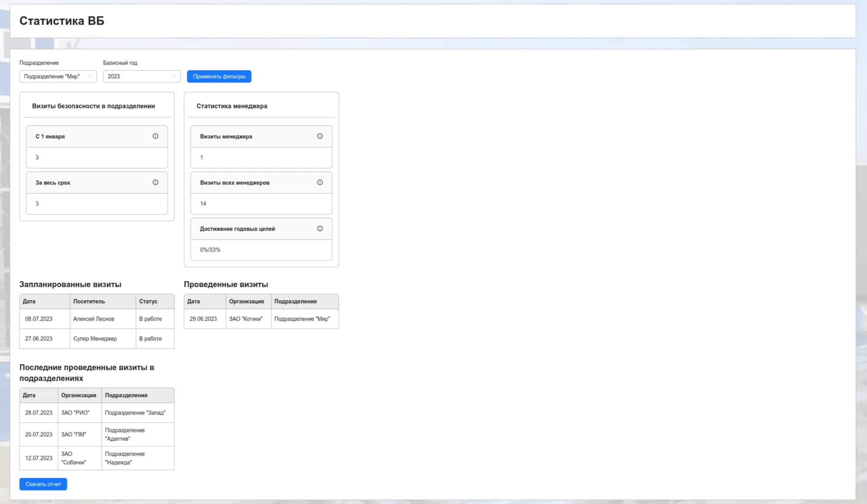The image size is (867, 504).
Task: Expand the Базисный год 2023 dropdown
Action: [142, 76]
